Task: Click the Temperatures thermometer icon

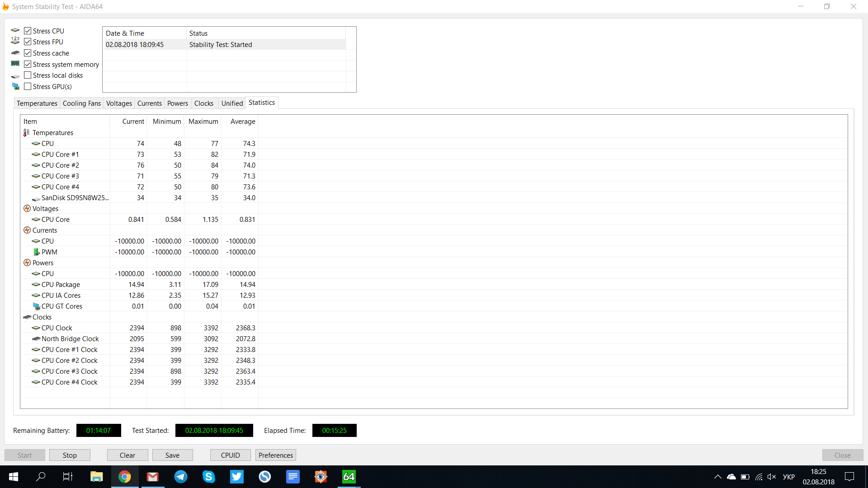Action: [x=27, y=133]
